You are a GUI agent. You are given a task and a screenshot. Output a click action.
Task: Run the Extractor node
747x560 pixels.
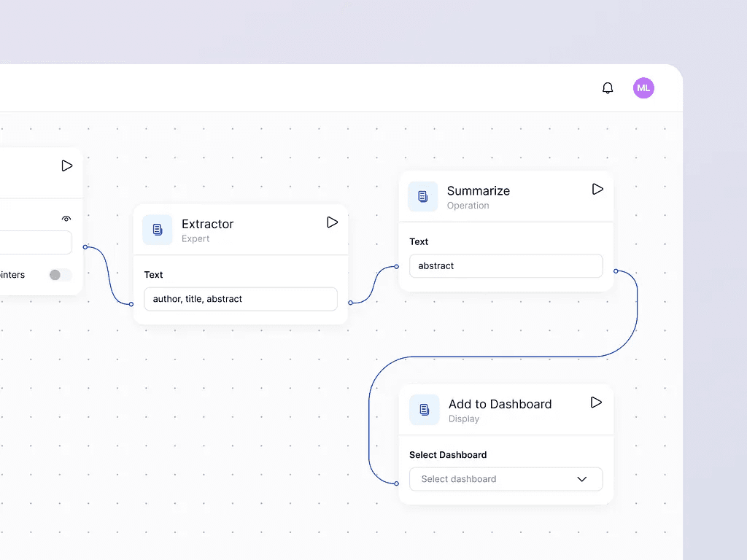(x=333, y=222)
